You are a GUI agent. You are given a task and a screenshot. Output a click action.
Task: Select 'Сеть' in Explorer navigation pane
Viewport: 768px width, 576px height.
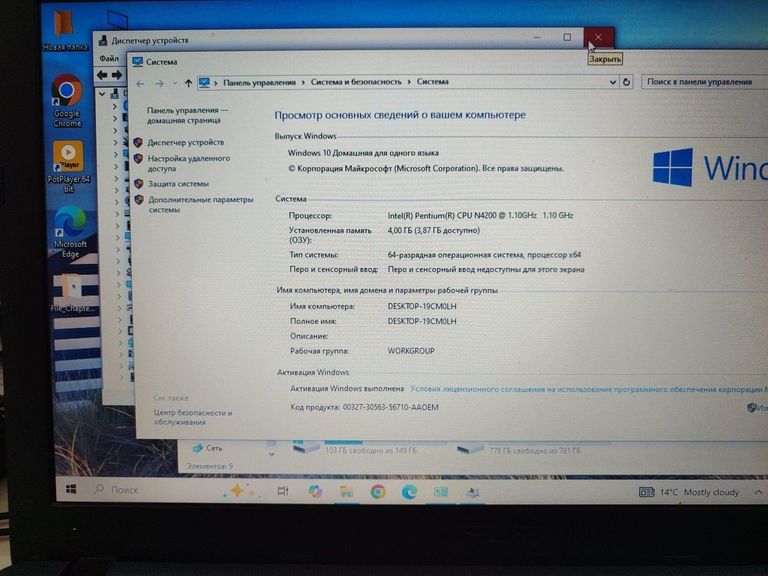pos(208,448)
